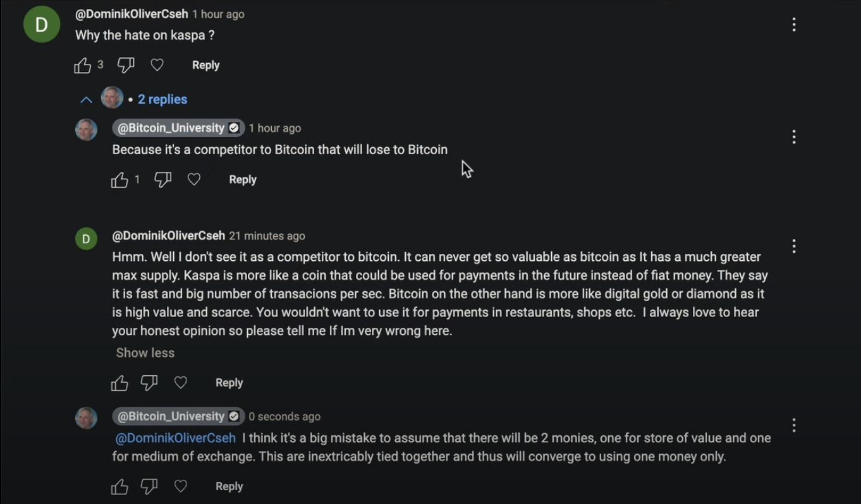The width and height of the screenshot is (861, 504).
Task: Open options menu for top DominikOliverCseh comment
Action: click(794, 25)
